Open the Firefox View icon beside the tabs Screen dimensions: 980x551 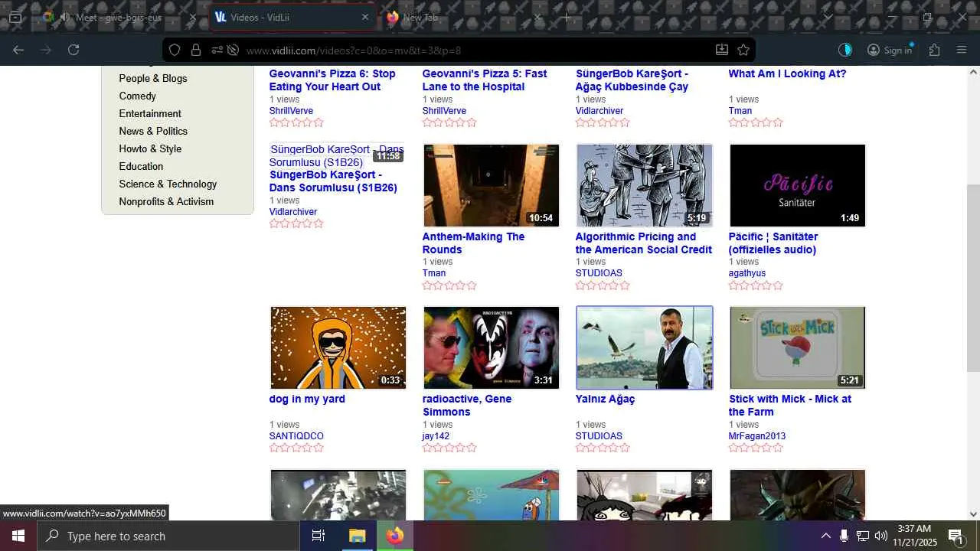click(15, 17)
